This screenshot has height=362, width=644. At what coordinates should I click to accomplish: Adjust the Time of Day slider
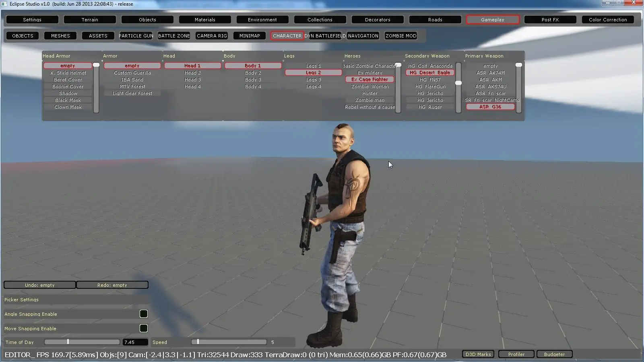82,342
